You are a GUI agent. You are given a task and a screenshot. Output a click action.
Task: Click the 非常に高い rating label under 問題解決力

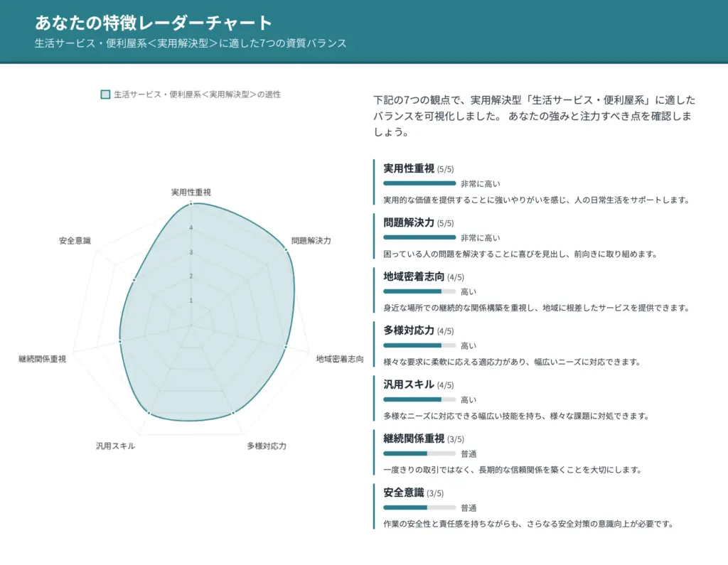[481, 237]
